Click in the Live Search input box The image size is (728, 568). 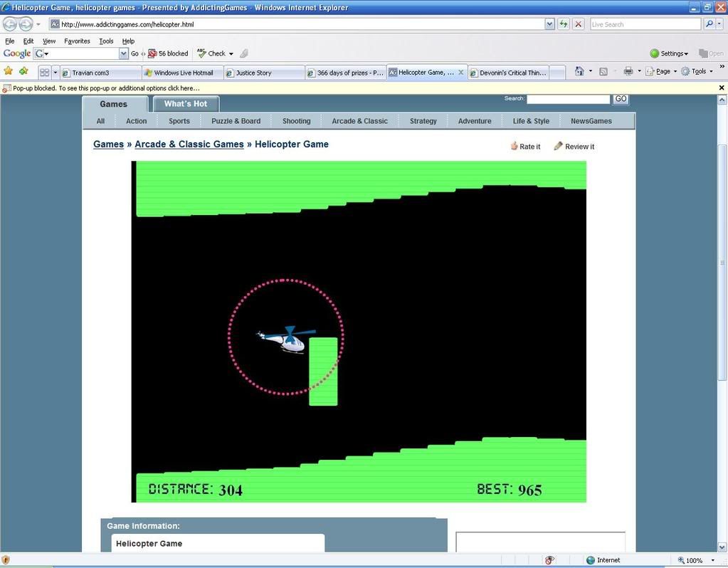tap(644, 24)
